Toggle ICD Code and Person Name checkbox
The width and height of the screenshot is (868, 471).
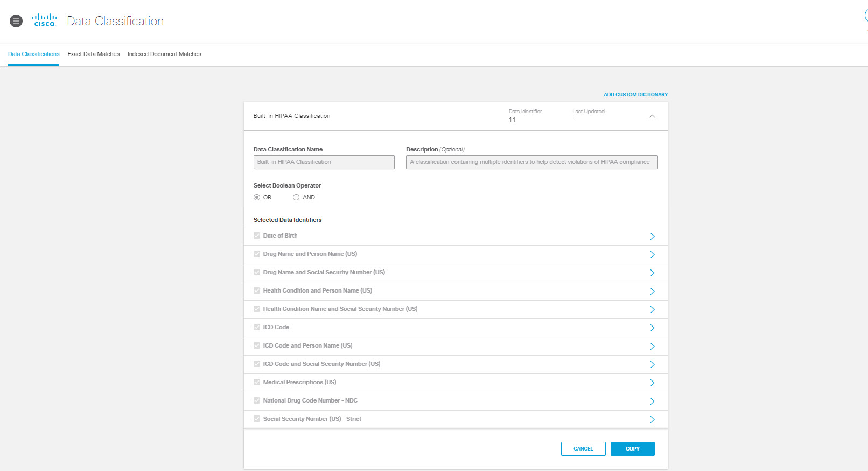pos(257,345)
